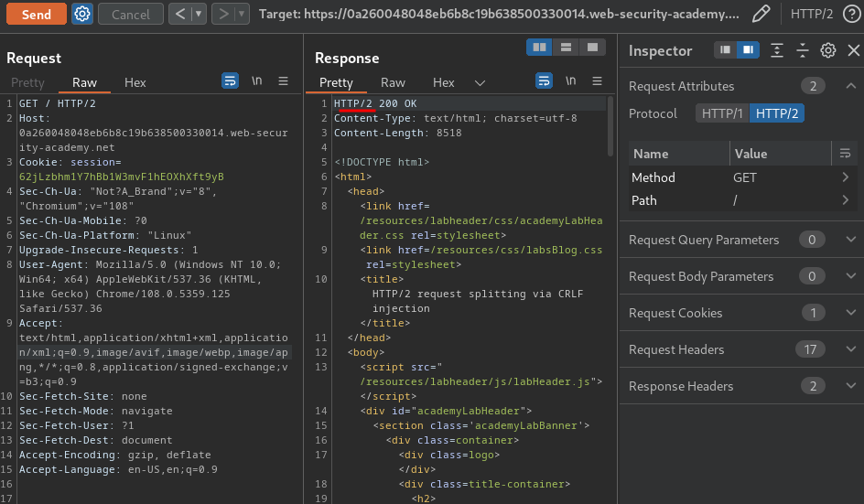Expand all Inspector sections icon
This screenshot has height=504, width=864.
click(x=777, y=50)
